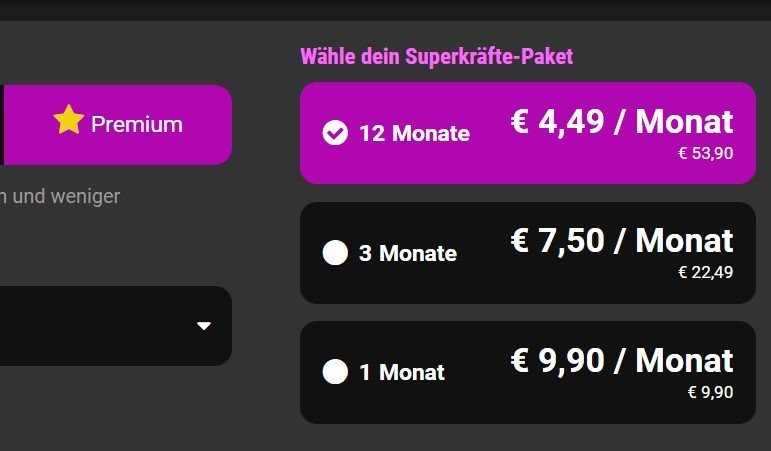The height and width of the screenshot is (451, 771).
Task: Click the € 22,49 total amount
Action: click(705, 272)
